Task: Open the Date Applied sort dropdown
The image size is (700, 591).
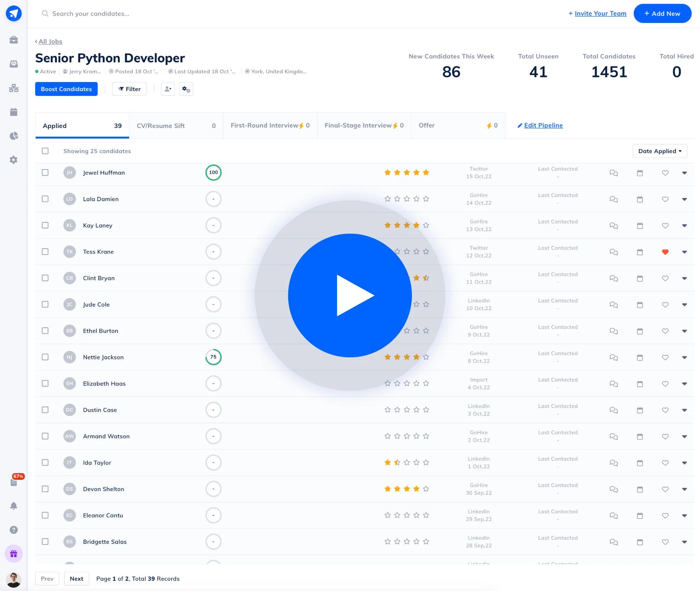Action: pos(660,151)
